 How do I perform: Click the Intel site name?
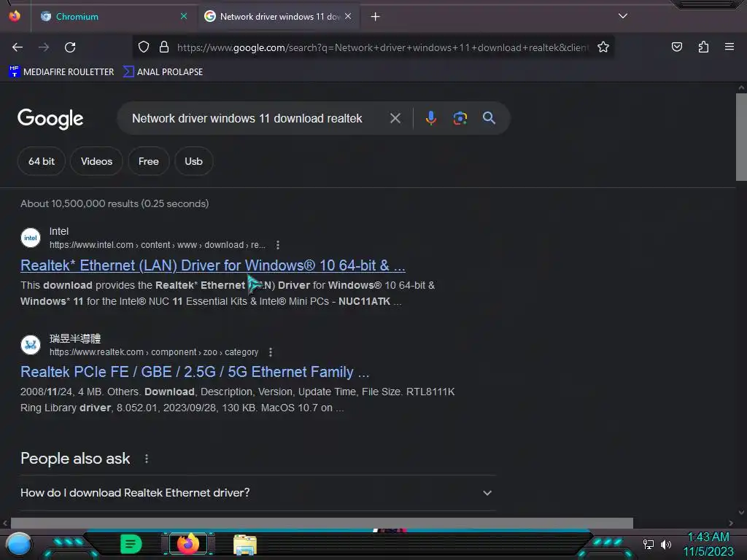[59, 231]
